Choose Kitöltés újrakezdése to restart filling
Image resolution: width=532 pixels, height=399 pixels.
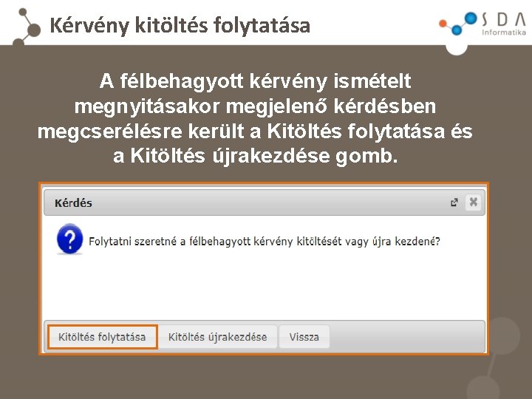(x=217, y=337)
